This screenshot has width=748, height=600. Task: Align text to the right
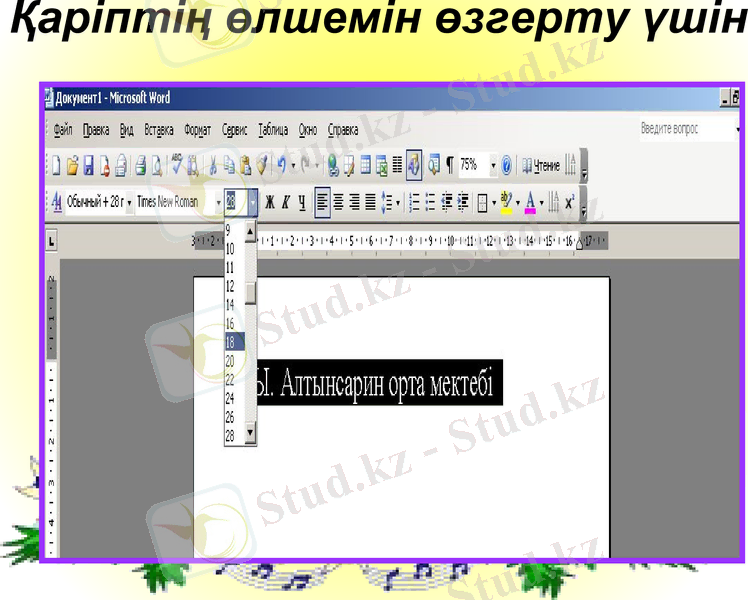point(354,203)
